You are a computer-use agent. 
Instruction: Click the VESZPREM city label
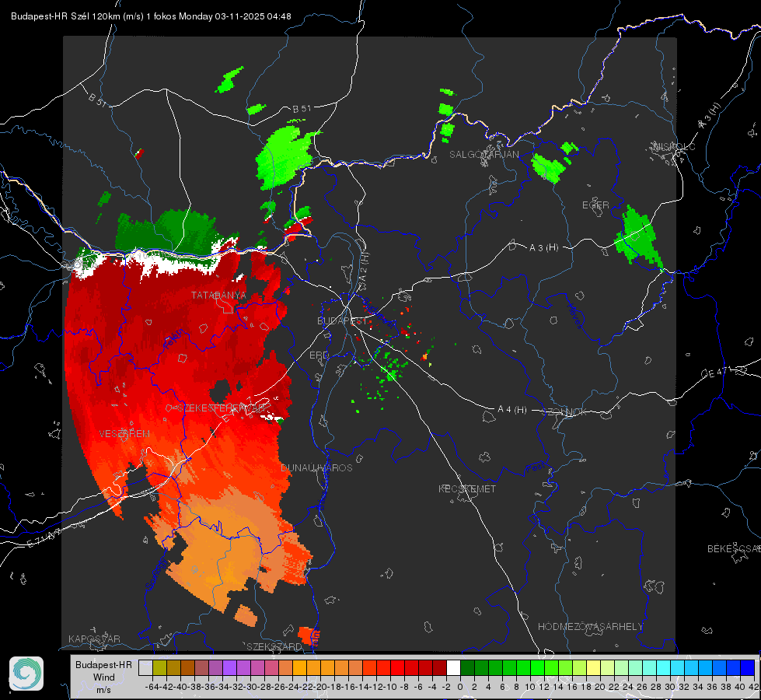pos(124,434)
